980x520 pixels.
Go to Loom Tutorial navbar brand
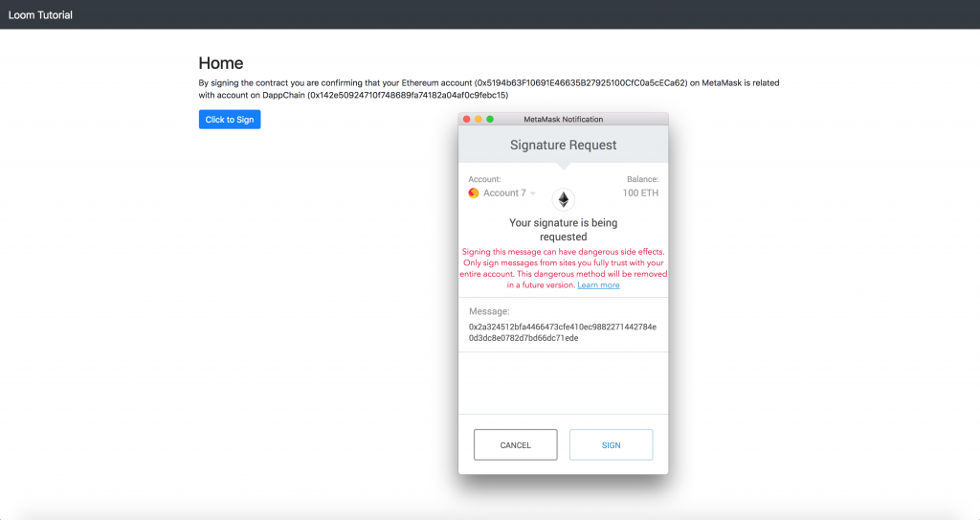[x=40, y=15]
